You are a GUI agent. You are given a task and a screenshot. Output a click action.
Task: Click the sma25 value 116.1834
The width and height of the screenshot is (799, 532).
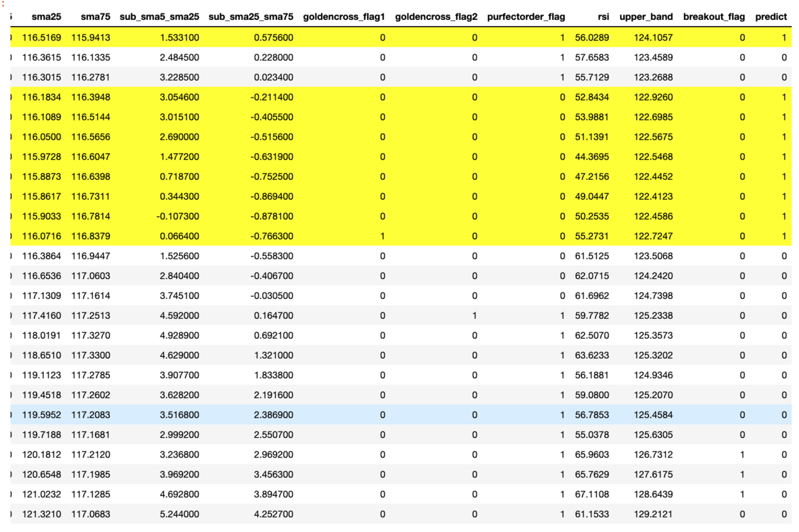42,97
